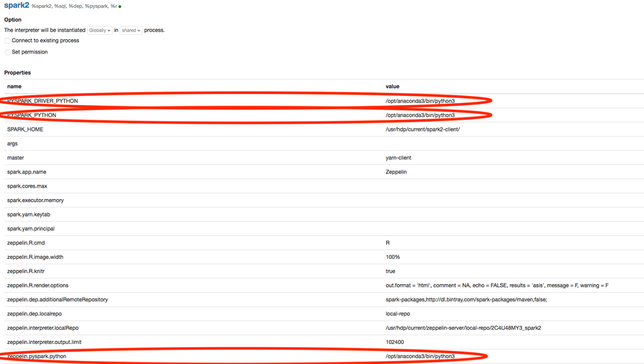
Task: Open the Globally instantiation dropdown
Action: point(100,30)
